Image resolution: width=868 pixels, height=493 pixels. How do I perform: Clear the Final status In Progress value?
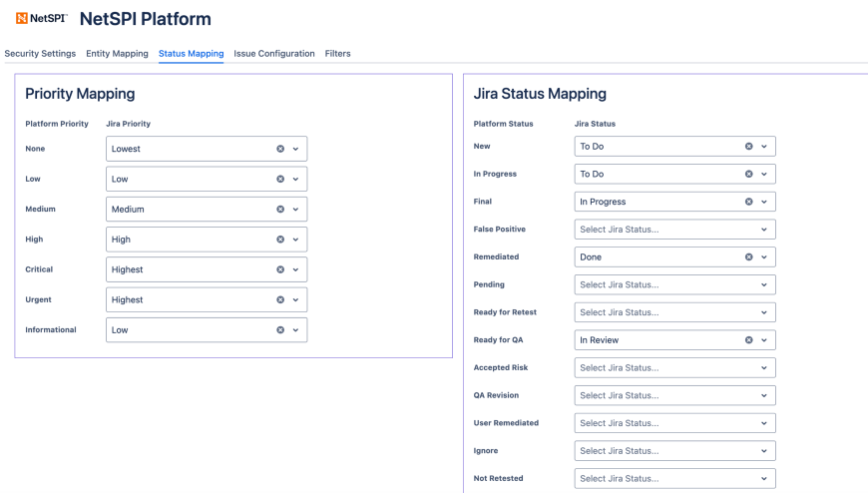pyautogui.click(x=749, y=202)
